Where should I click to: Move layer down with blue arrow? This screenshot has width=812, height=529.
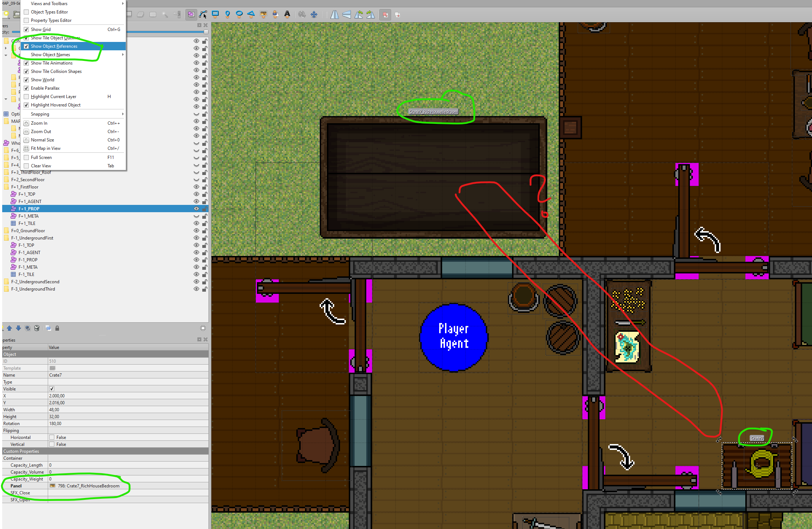[18, 328]
